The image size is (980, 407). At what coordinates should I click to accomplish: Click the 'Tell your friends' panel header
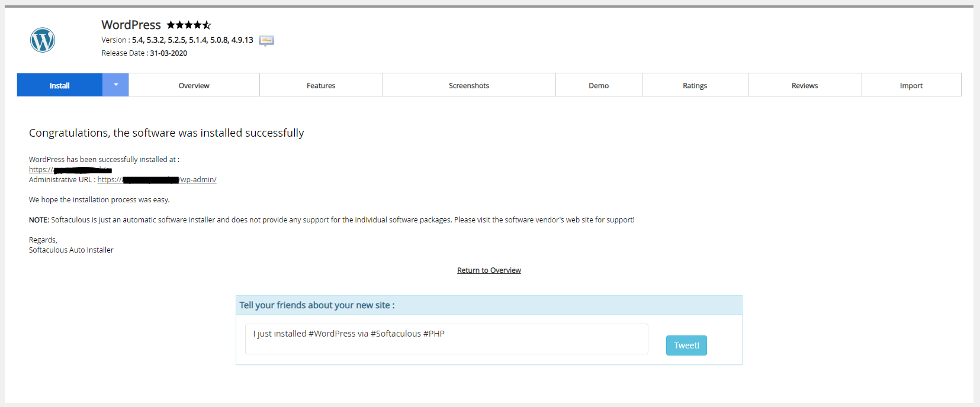tap(489, 305)
